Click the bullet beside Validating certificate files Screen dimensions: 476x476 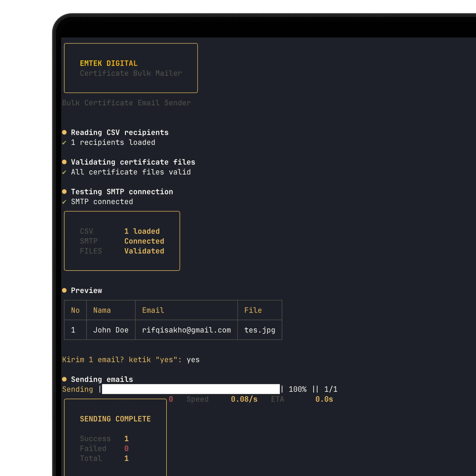(x=64, y=162)
